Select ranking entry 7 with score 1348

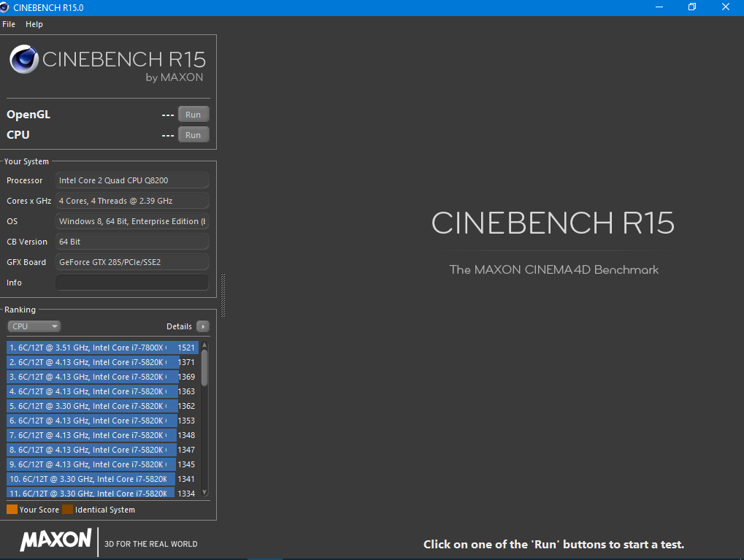[102, 435]
